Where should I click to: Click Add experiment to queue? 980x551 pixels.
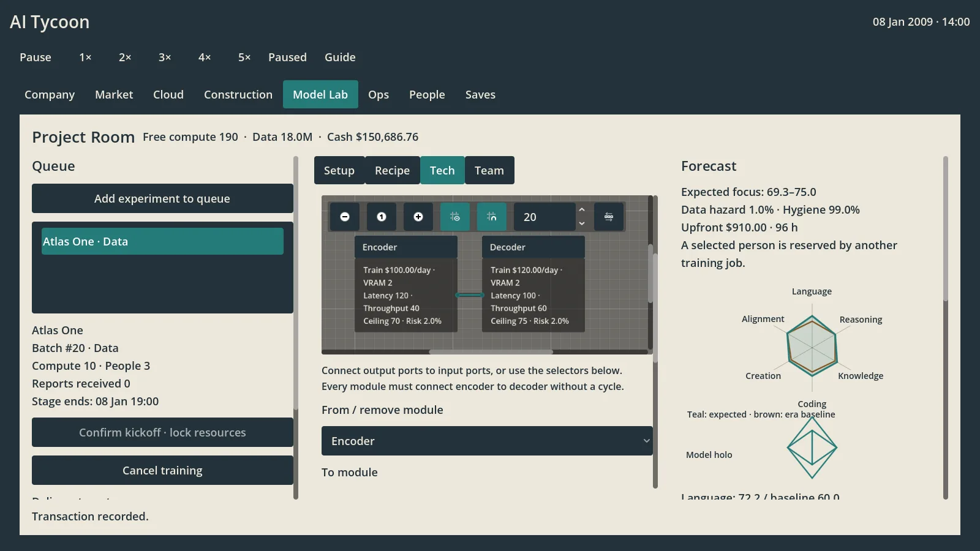click(162, 198)
